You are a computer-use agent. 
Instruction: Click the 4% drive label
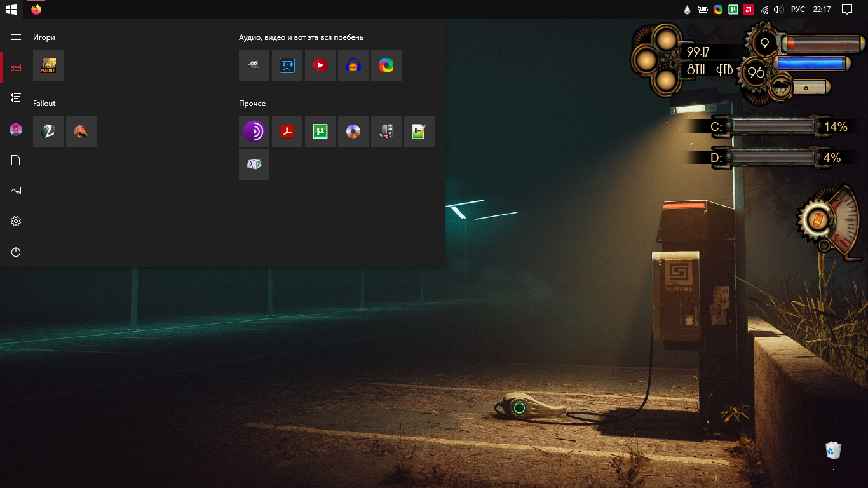coord(832,158)
